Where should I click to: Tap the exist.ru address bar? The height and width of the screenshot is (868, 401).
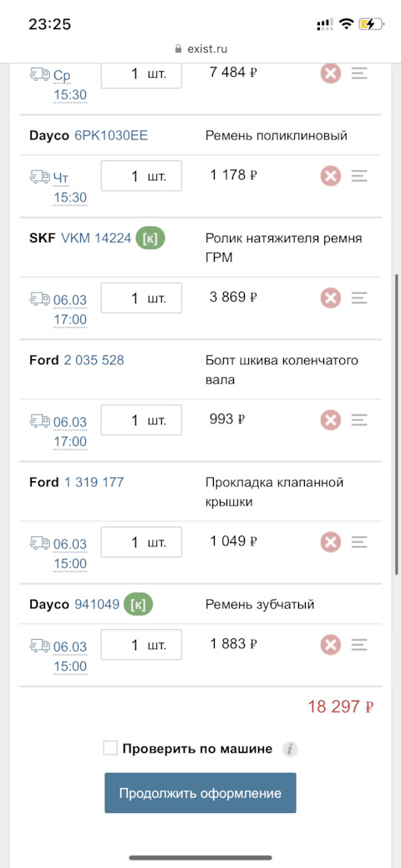click(200, 48)
